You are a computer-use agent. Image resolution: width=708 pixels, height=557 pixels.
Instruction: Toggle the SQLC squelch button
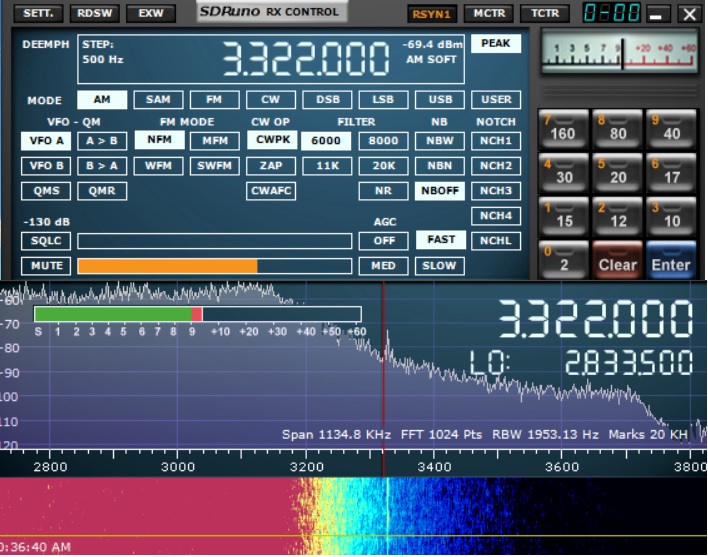tap(46, 241)
